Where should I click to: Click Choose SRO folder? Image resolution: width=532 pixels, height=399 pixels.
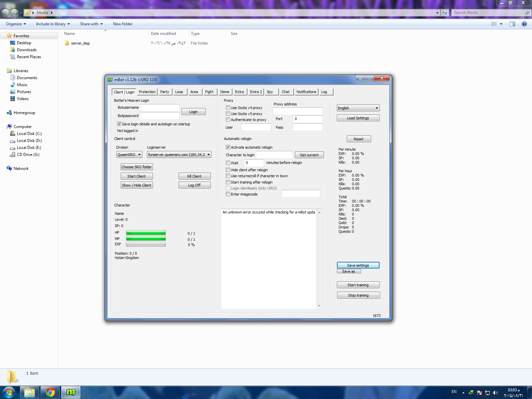pos(137,167)
